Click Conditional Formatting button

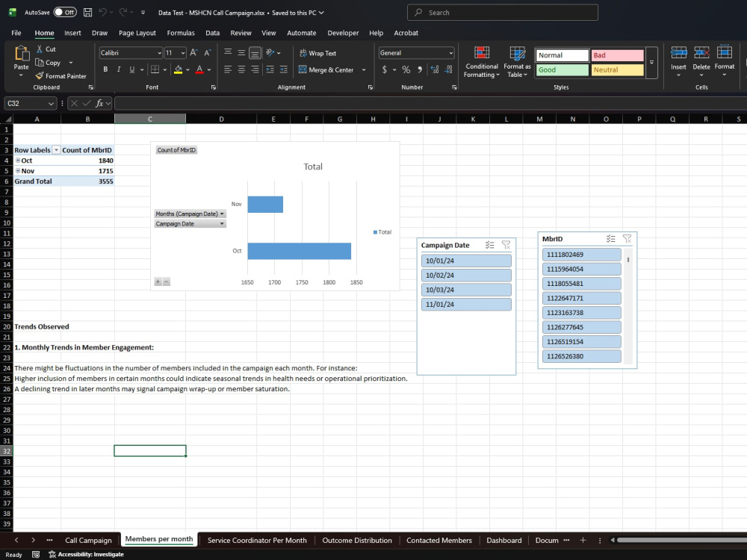coord(482,62)
